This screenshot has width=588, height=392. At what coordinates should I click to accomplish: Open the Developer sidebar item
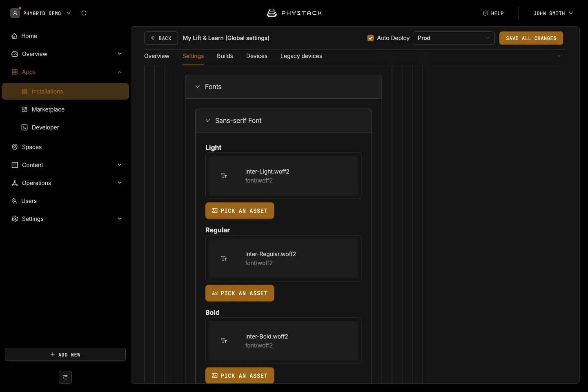coord(65,127)
